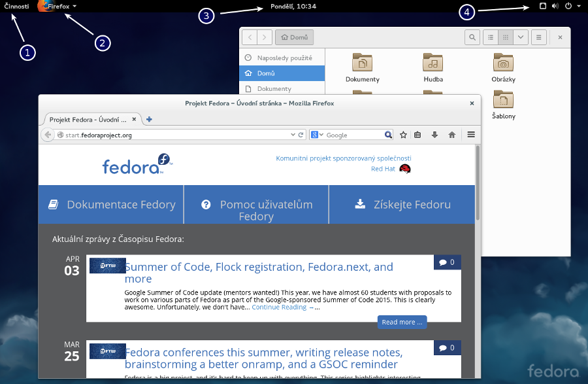Switch file manager to list view
Screen dimensions: 588x384
(490, 38)
